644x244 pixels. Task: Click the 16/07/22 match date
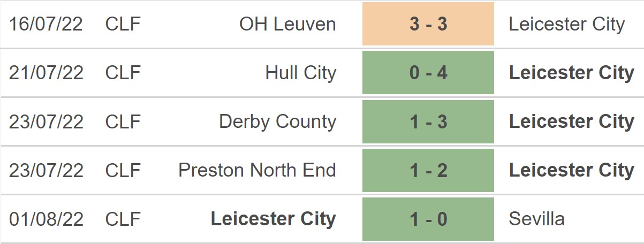pyautogui.click(x=46, y=24)
